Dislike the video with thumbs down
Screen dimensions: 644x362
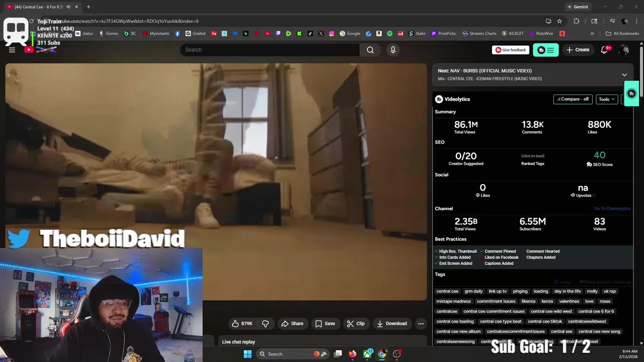266,324
